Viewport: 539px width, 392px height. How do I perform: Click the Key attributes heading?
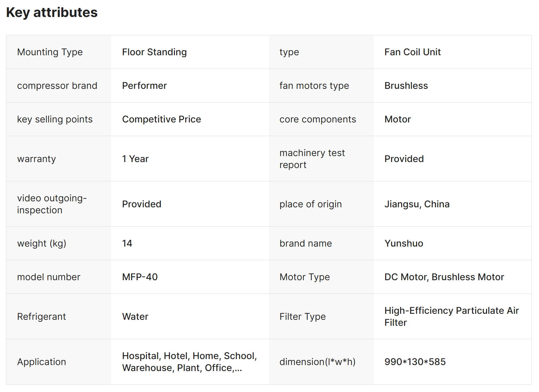(x=52, y=13)
